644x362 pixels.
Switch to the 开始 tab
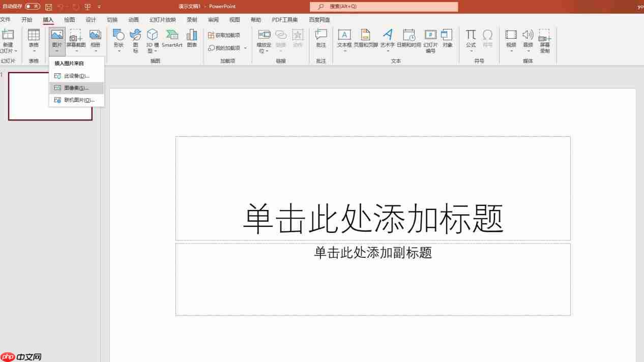(x=26, y=20)
